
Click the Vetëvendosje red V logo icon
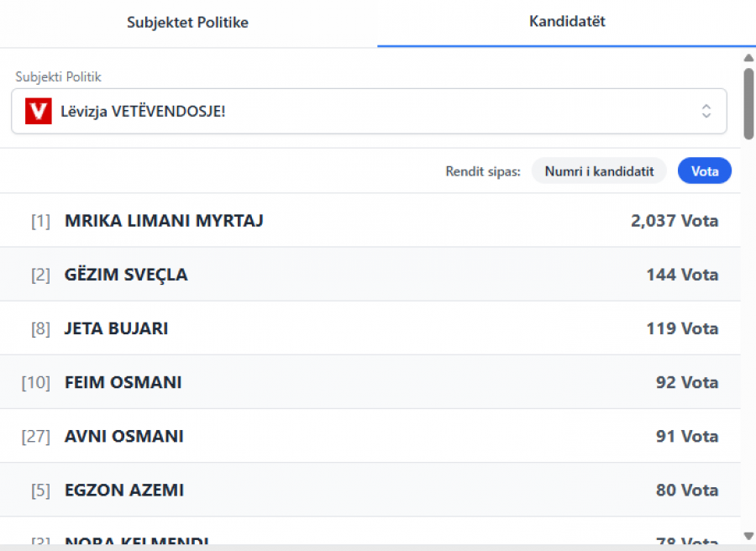(x=39, y=111)
